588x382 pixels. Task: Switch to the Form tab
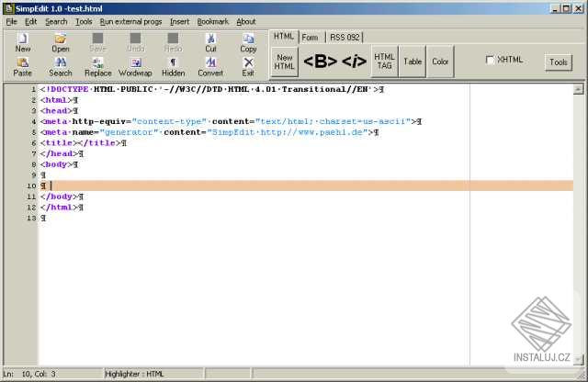pyautogui.click(x=310, y=38)
